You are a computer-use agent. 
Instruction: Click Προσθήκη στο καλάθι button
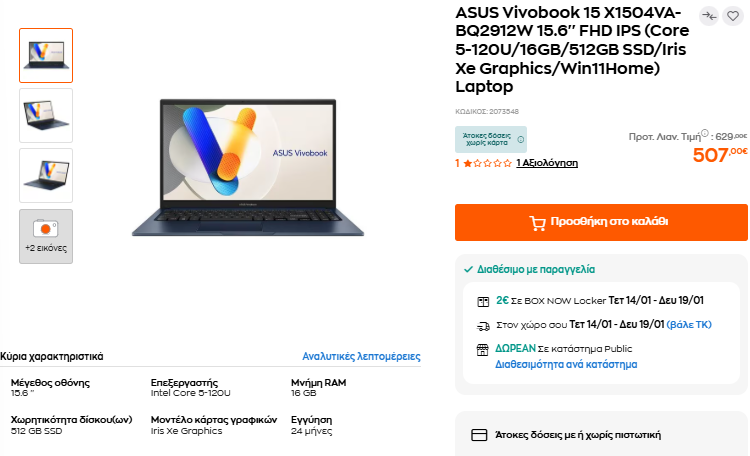pos(601,222)
